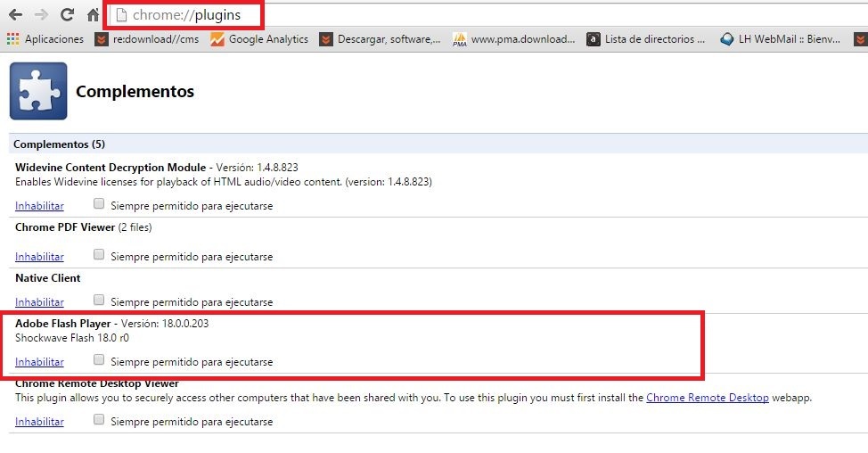Check always allowed for Native Client
The width and height of the screenshot is (868, 453).
99,300
